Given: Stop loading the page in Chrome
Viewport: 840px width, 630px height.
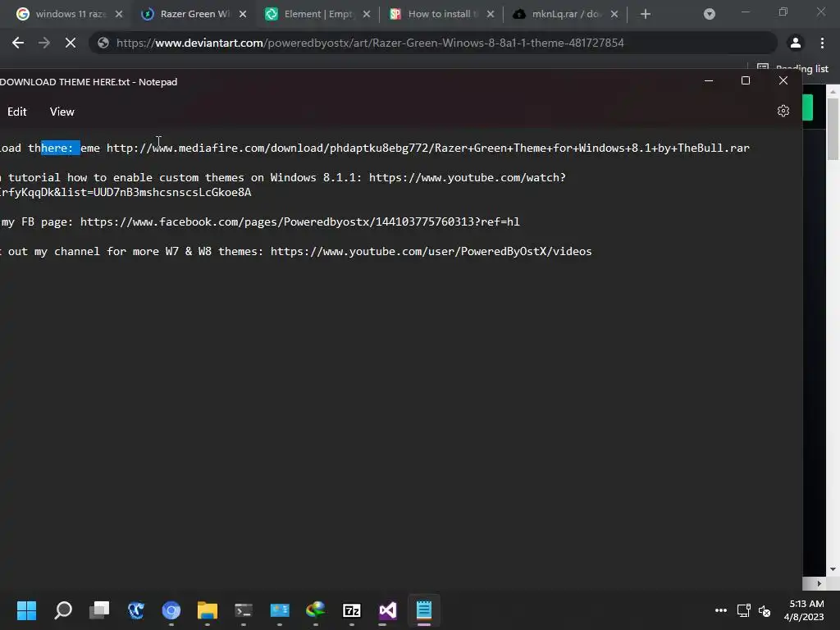Looking at the screenshot, I should click(71, 43).
